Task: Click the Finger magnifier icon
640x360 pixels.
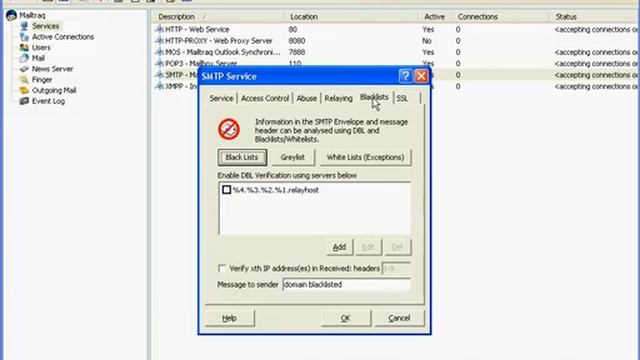Action: pos(24,80)
